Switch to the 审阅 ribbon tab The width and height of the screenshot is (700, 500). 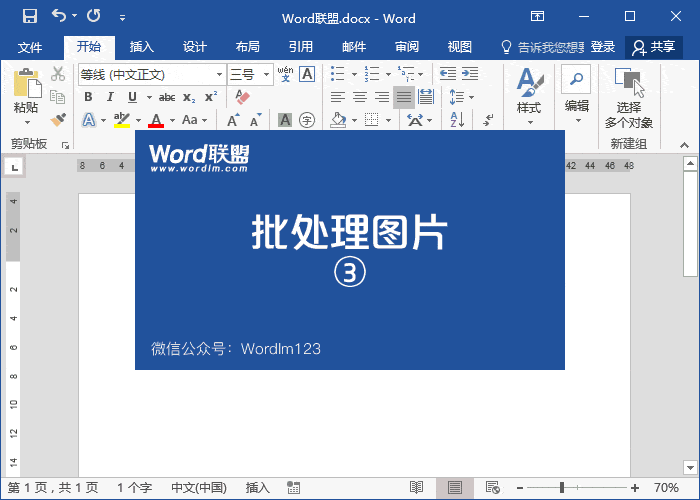[407, 46]
